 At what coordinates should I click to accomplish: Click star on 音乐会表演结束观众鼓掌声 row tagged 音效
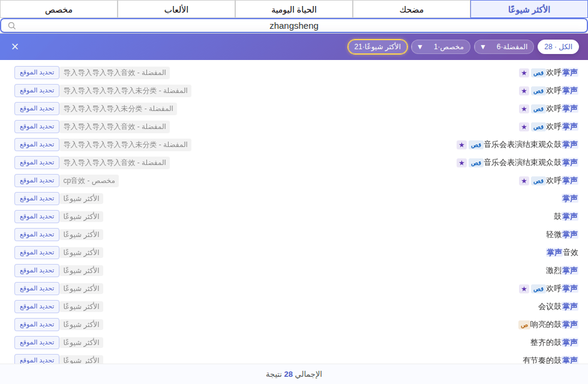461,163
